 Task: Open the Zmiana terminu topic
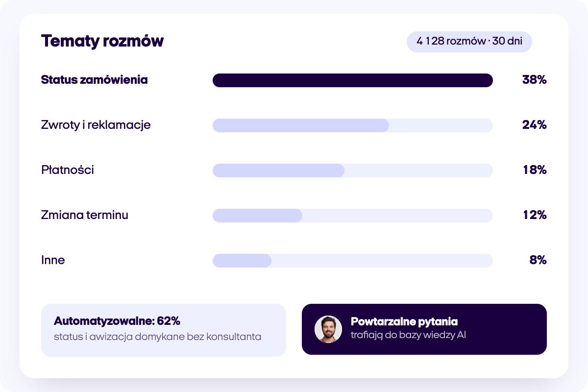pyautogui.click(x=85, y=215)
